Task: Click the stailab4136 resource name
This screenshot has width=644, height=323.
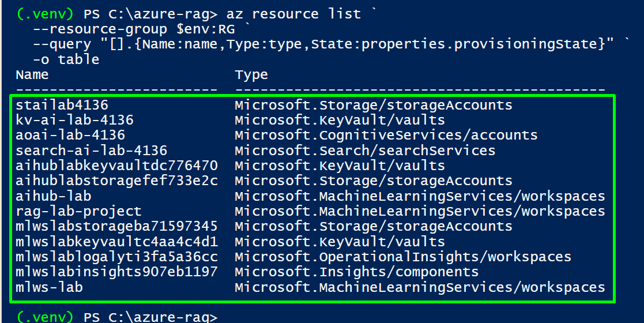Action: (x=62, y=105)
